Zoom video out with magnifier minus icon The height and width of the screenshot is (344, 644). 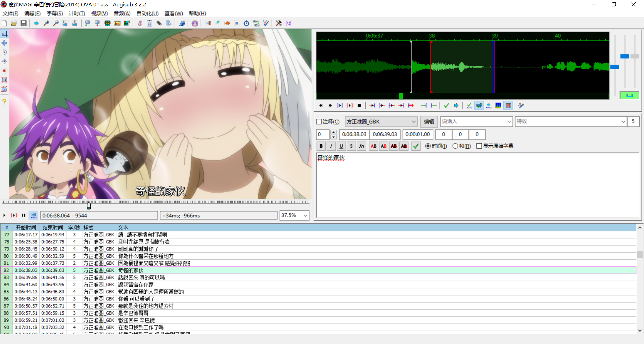(x=56, y=23)
